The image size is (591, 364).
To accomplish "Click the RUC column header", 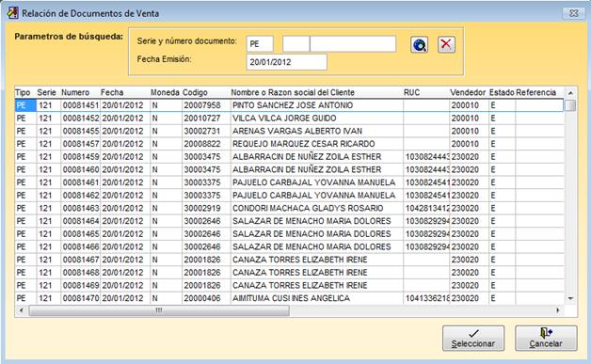I will pos(411,92).
